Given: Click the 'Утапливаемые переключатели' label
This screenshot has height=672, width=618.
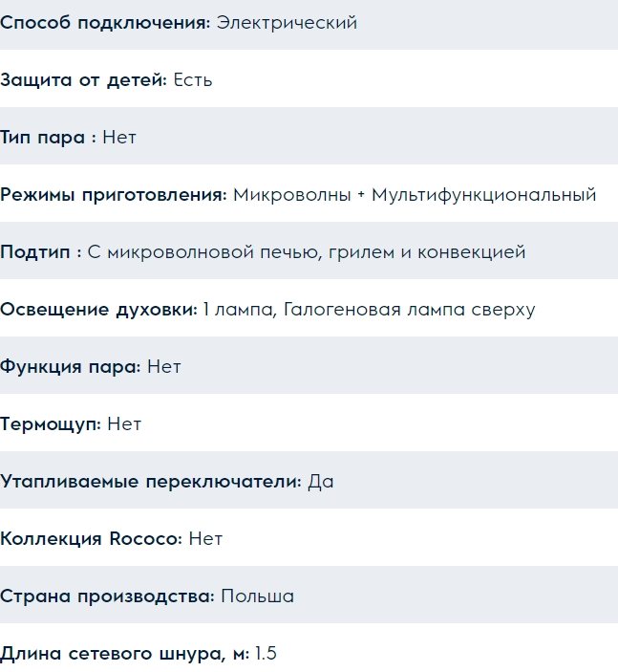Looking at the screenshot, I should [x=151, y=482].
